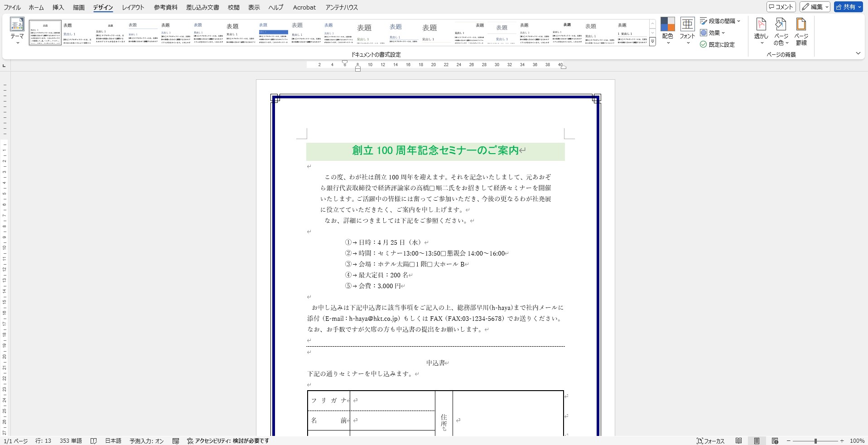Open the 透かし watermark menu

point(761,31)
